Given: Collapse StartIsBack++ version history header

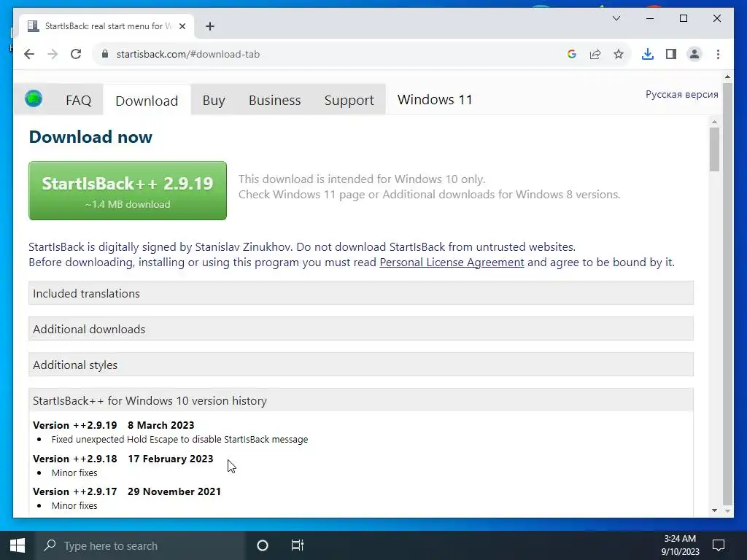Looking at the screenshot, I should tap(361, 400).
